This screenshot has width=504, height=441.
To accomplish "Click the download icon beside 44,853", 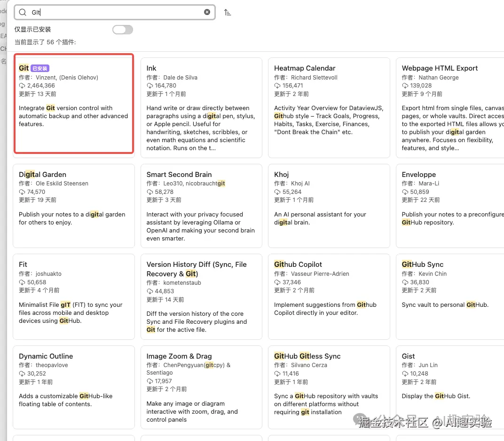I will pyautogui.click(x=150, y=291).
